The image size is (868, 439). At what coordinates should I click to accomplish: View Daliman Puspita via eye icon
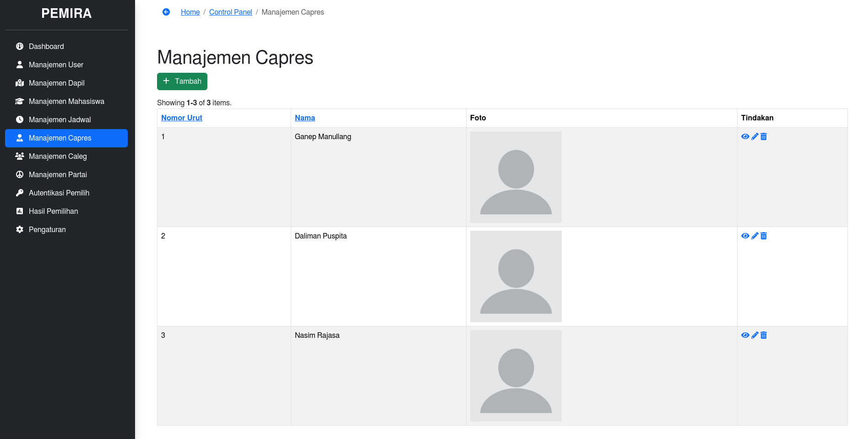click(745, 236)
